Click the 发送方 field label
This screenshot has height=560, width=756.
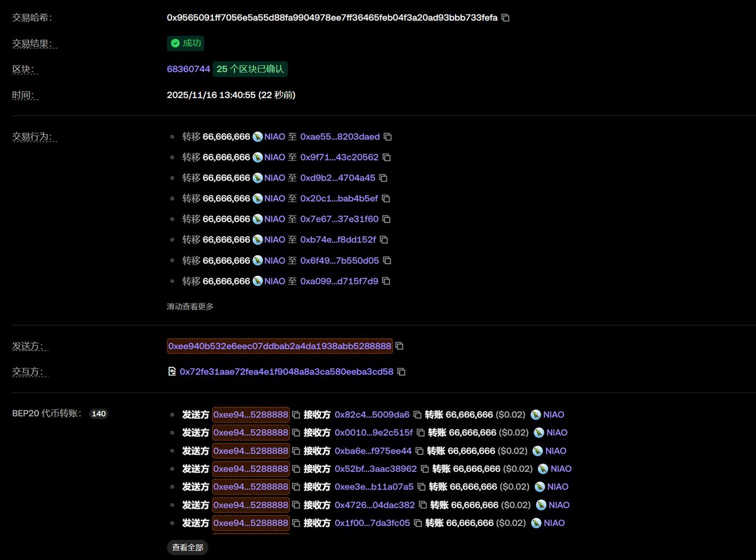pos(31,346)
